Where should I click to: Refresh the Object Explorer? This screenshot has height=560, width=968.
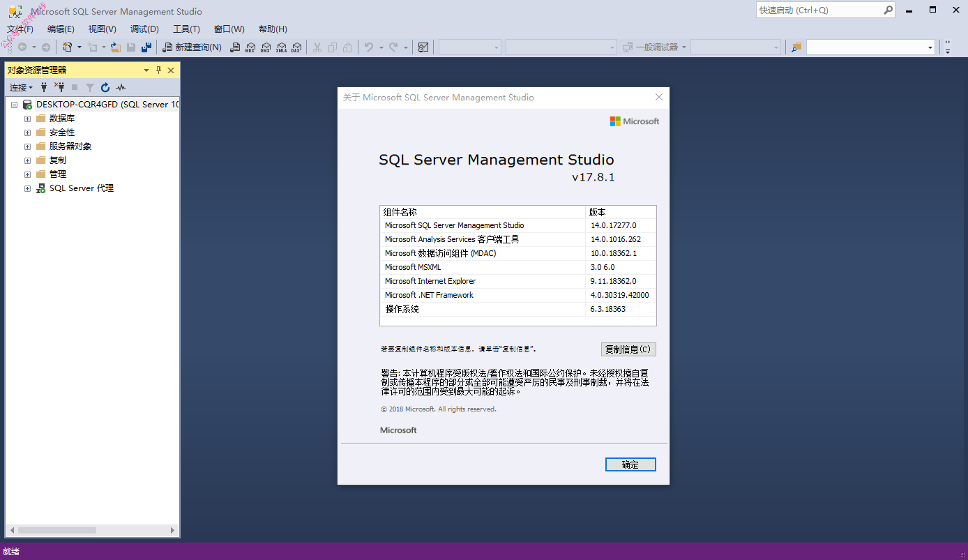click(x=105, y=87)
